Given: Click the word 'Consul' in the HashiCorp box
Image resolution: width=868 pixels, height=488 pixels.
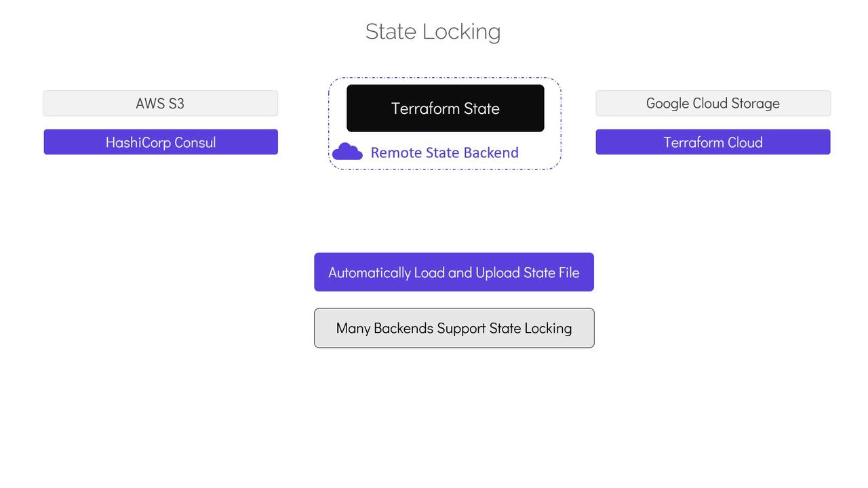Looking at the screenshot, I should 195,142.
